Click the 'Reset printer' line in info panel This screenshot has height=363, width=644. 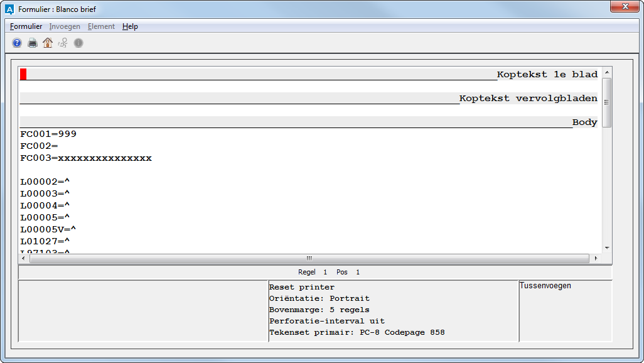302,287
